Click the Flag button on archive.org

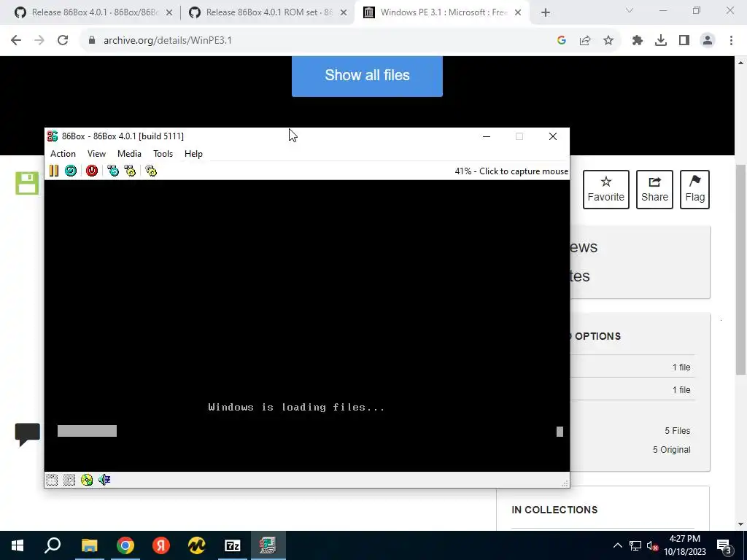694,190
